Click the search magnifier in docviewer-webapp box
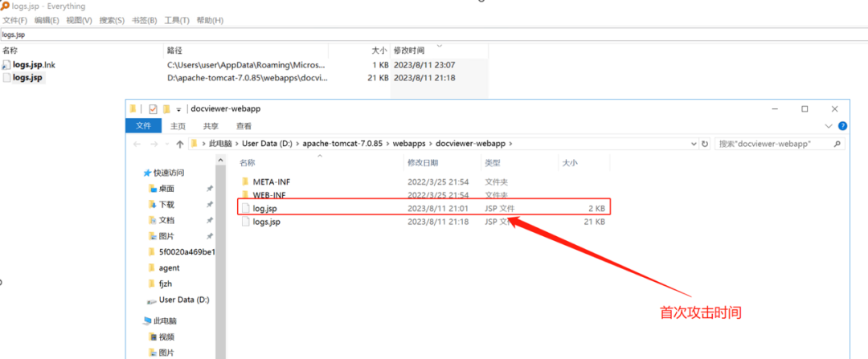The height and width of the screenshot is (359, 868). tap(837, 144)
